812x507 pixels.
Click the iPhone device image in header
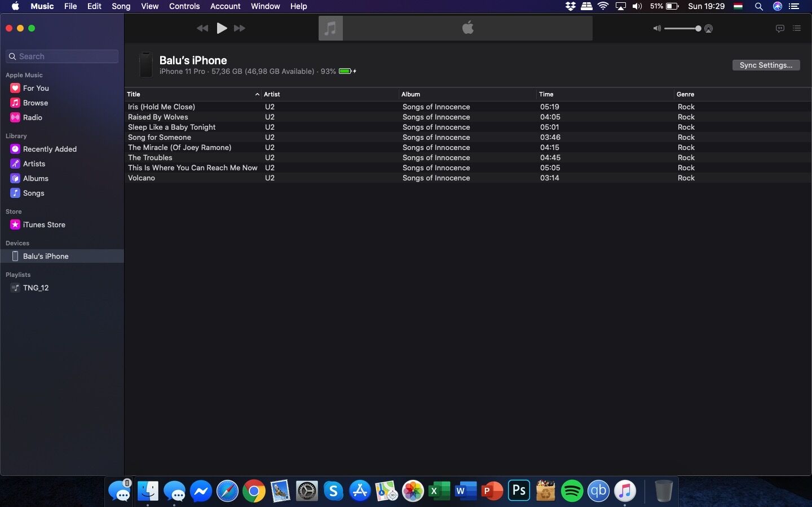[x=146, y=65]
